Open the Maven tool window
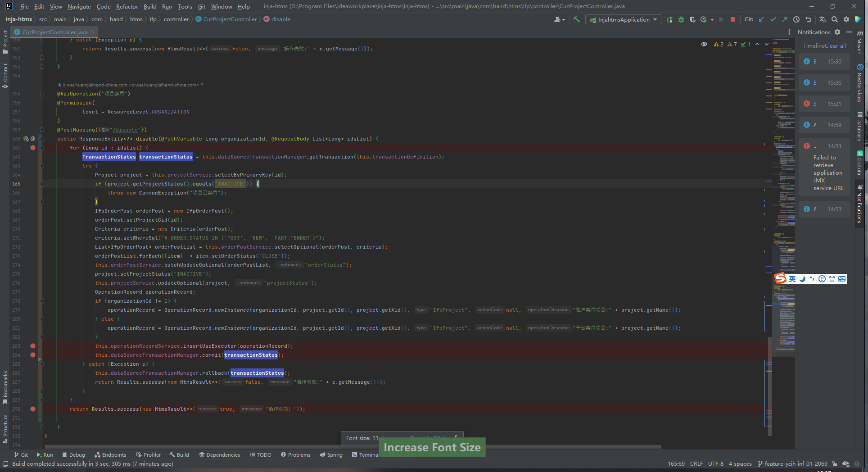 pyautogui.click(x=860, y=42)
